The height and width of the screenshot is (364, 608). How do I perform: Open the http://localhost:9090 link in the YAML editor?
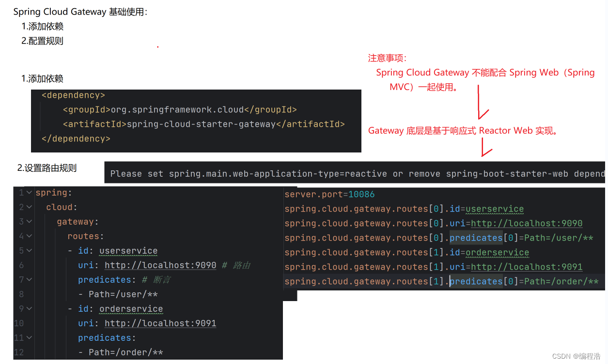(x=160, y=265)
